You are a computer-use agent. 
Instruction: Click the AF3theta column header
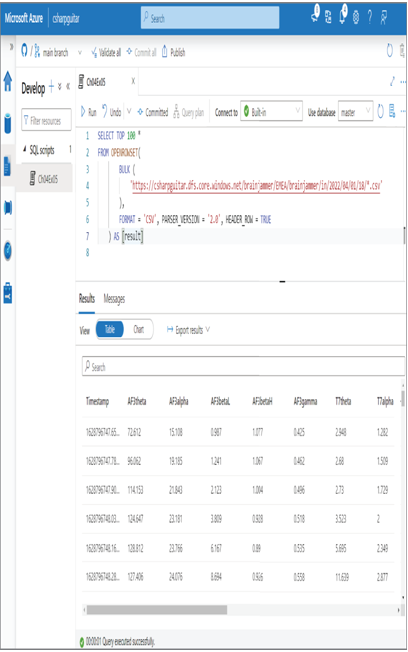pyautogui.click(x=137, y=401)
